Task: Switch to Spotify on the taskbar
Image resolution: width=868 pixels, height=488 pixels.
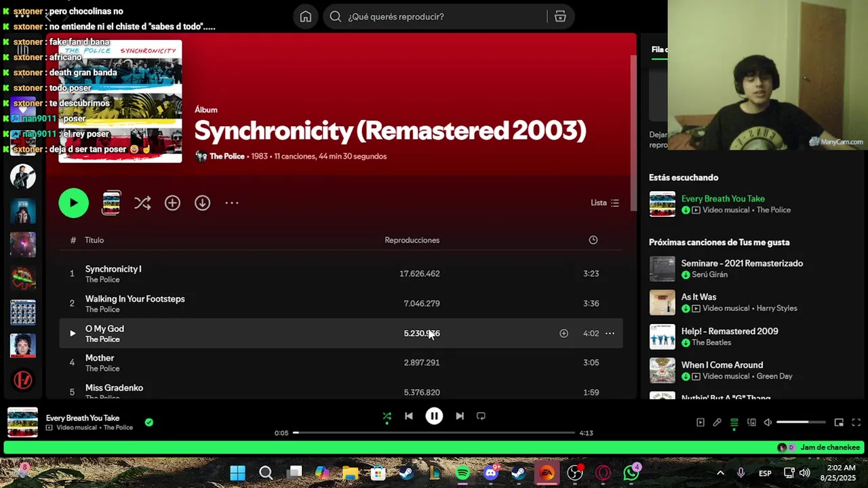Action: (x=462, y=473)
